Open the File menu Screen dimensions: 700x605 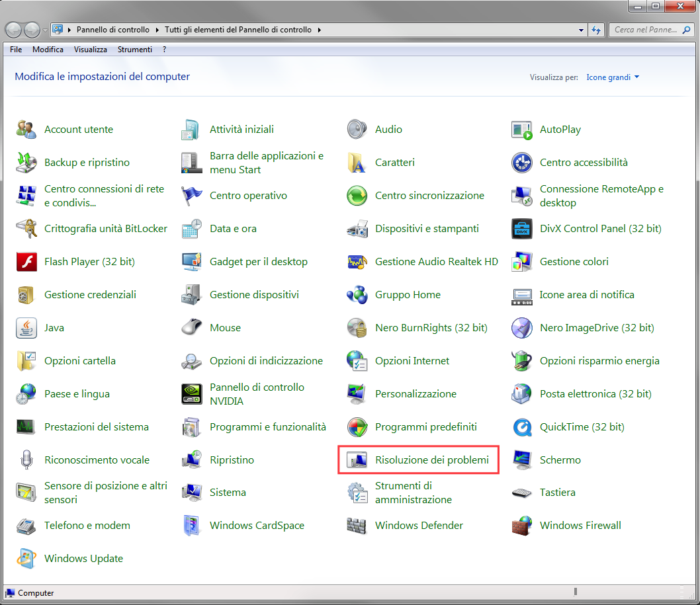(16, 50)
